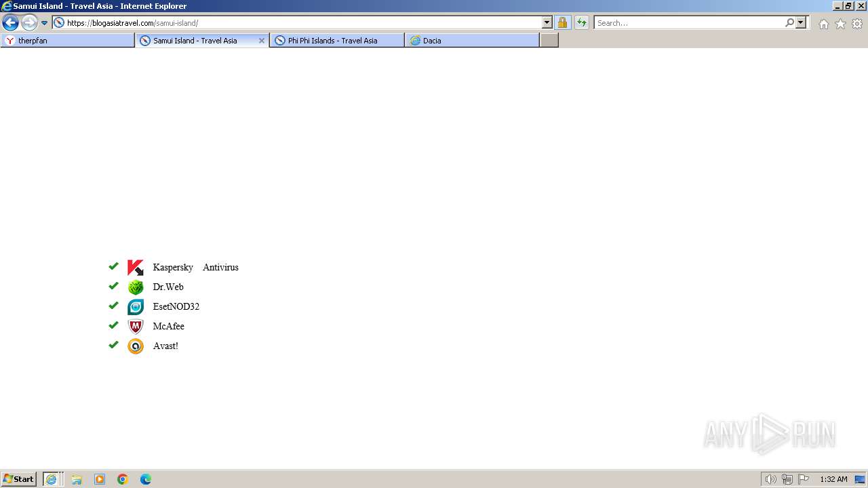This screenshot has height=488, width=868.
Task: Click Internet Explorer taskbar button
Action: (53, 479)
